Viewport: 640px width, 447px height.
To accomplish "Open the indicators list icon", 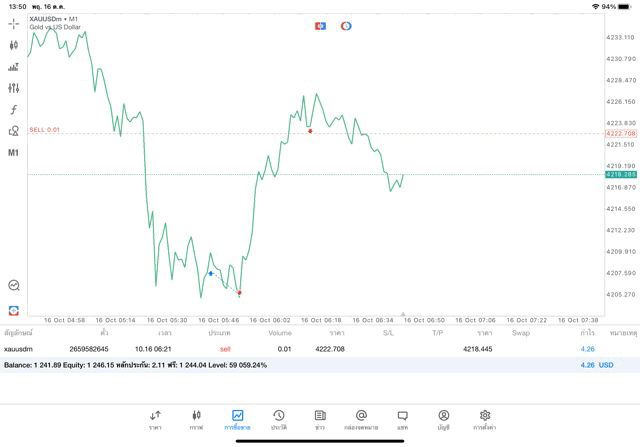I will coord(14,88).
